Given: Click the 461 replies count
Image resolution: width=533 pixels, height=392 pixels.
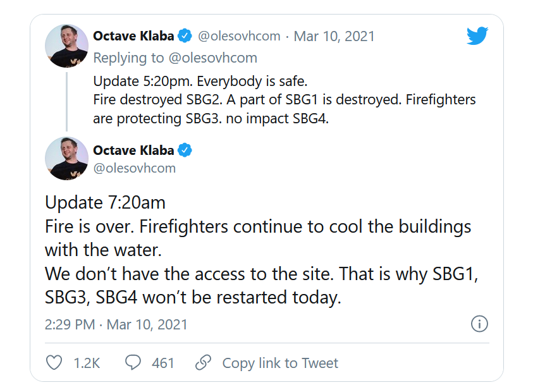Looking at the screenshot, I should point(163,363).
